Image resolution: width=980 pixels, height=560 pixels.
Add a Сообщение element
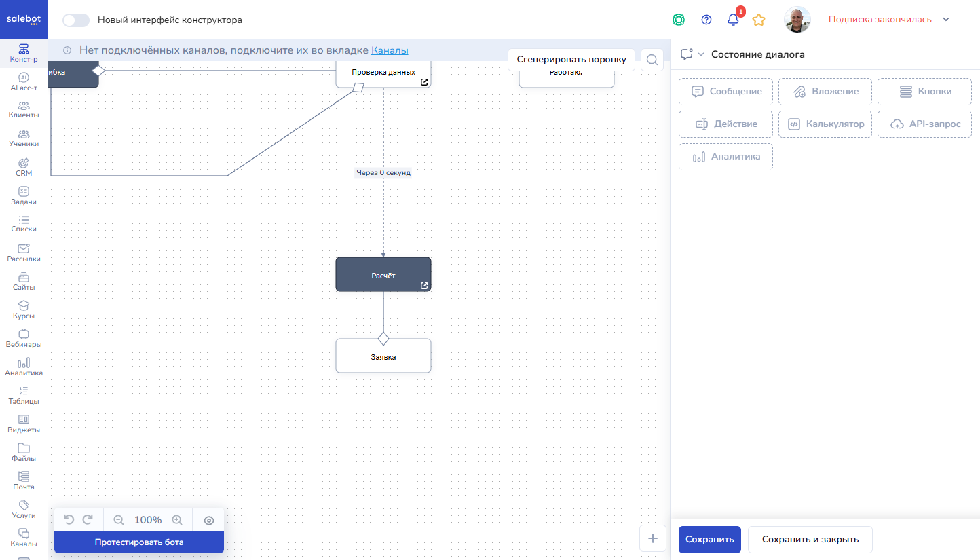[725, 92]
